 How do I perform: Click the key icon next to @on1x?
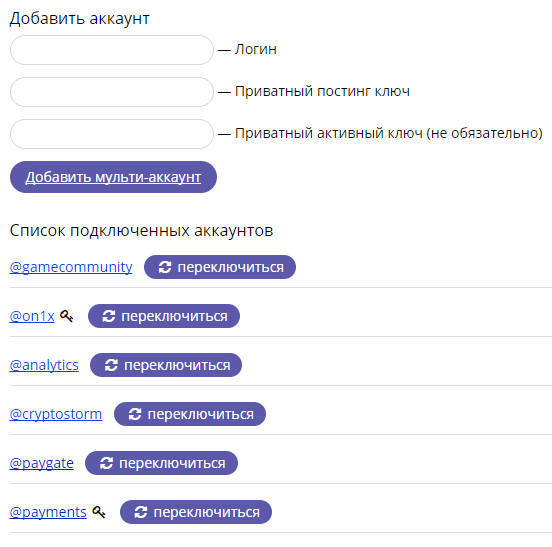pos(67,316)
